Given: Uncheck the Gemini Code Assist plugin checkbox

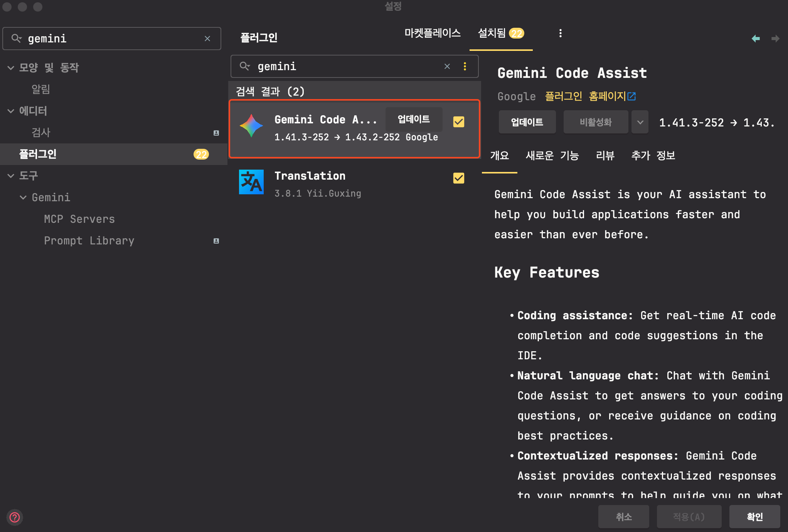Looking at the screenshot, I should [458, 122].
